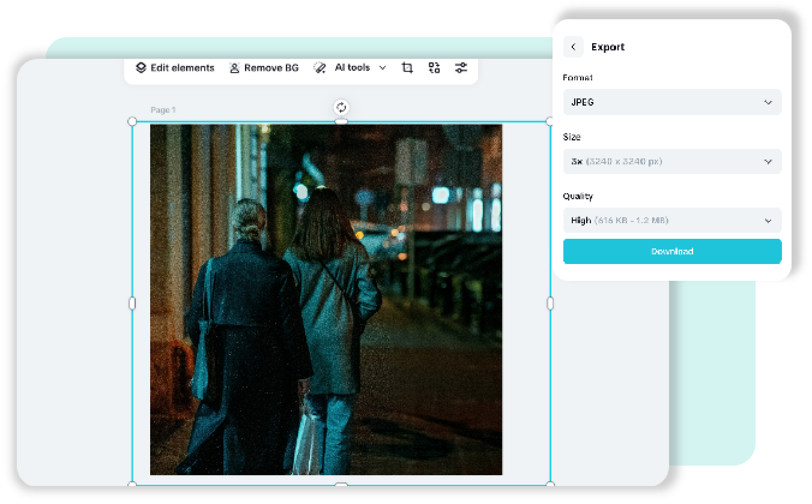Screen dimensions: 812x504
Task: Click the Page 1 label
Action: pos(163,110)
